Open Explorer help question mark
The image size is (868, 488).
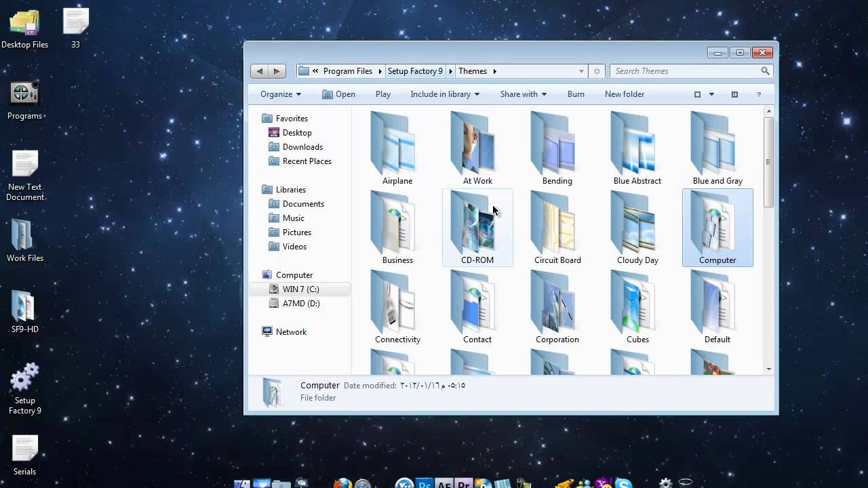tap(759, 94)
